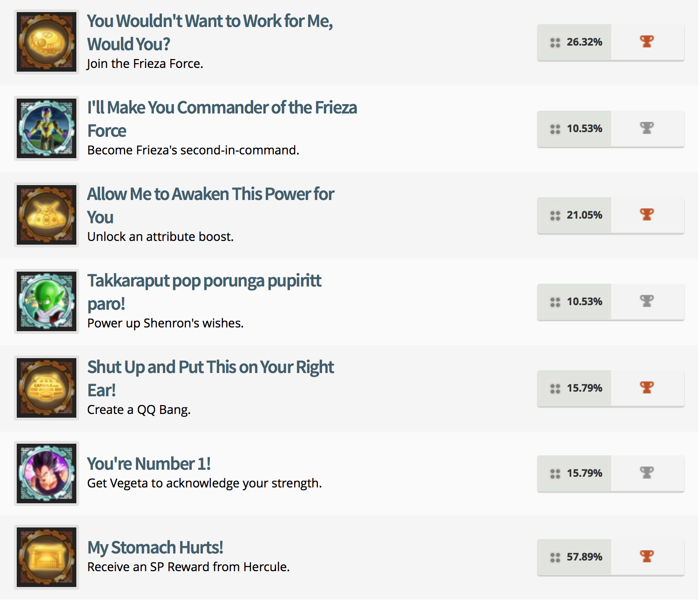Click bronze trophy icon for Hercule SP Reward
Viewport: 700px width, 600px height.
pos(647,557)
